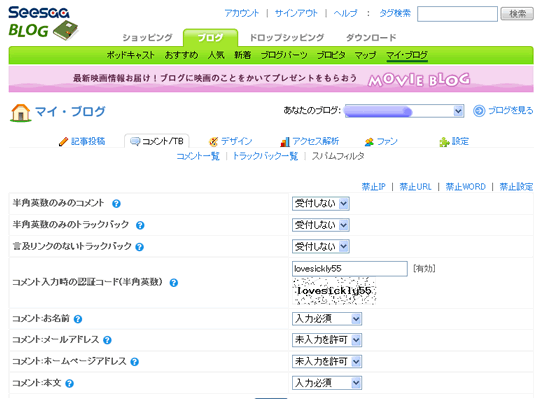Screen dimensions: 540x399
Task: Open プロピタ in the green menu
Action: coord(331,55)
